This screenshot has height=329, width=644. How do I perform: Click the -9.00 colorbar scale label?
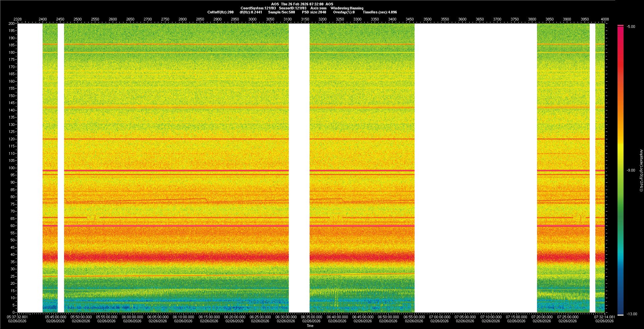pos(631,171)
